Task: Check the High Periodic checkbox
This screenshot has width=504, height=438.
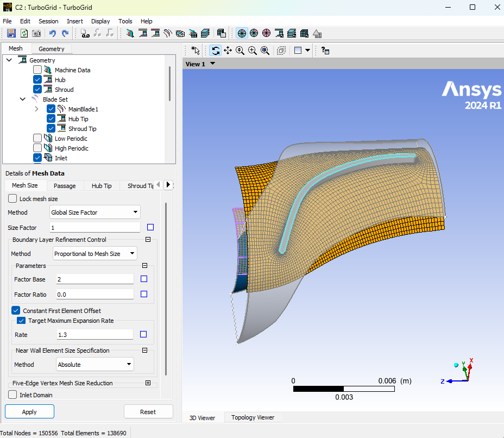Action: click(x=37, y=148)
